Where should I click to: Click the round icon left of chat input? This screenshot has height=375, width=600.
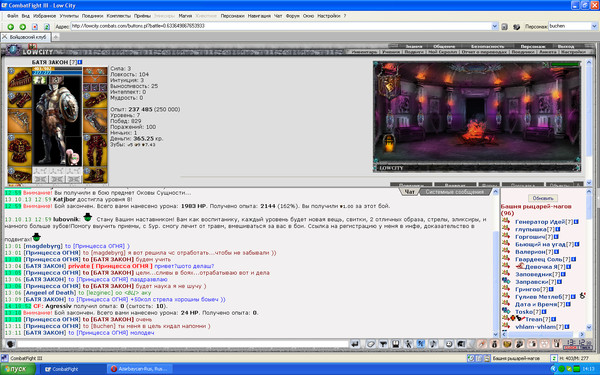[10, 344]
